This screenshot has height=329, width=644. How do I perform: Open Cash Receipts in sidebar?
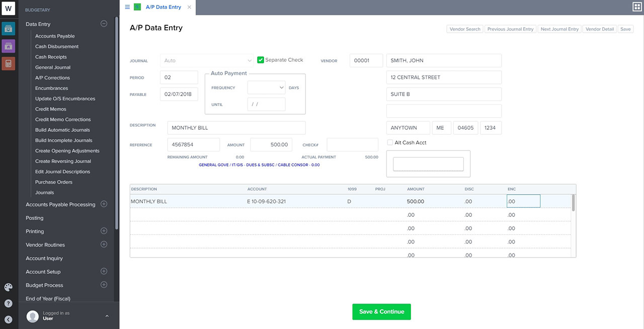click(x=51, y=57)
